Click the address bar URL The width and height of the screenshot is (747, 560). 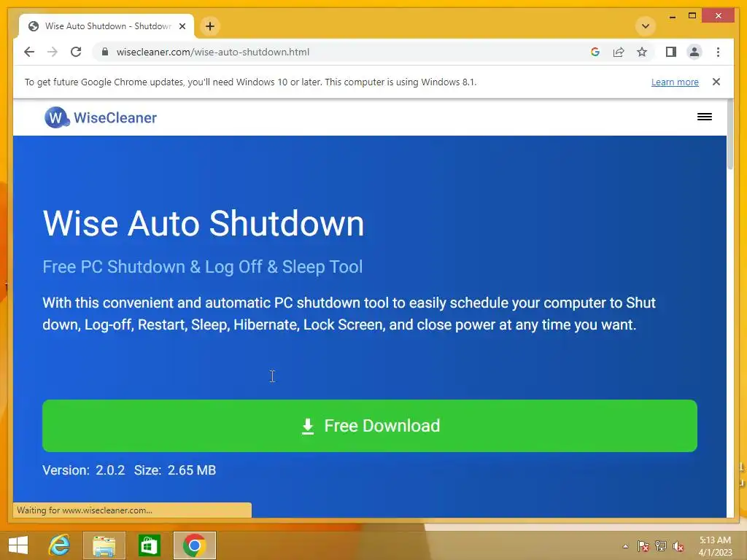(213, 52)
